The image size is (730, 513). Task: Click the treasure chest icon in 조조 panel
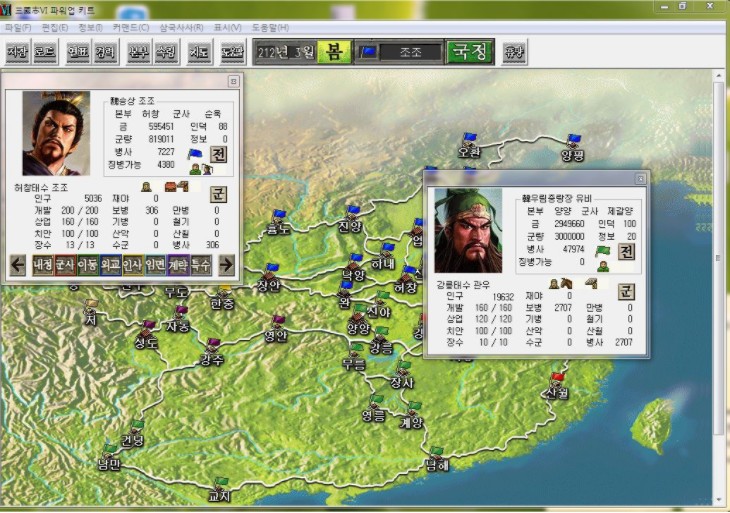(x=171, y=187)
